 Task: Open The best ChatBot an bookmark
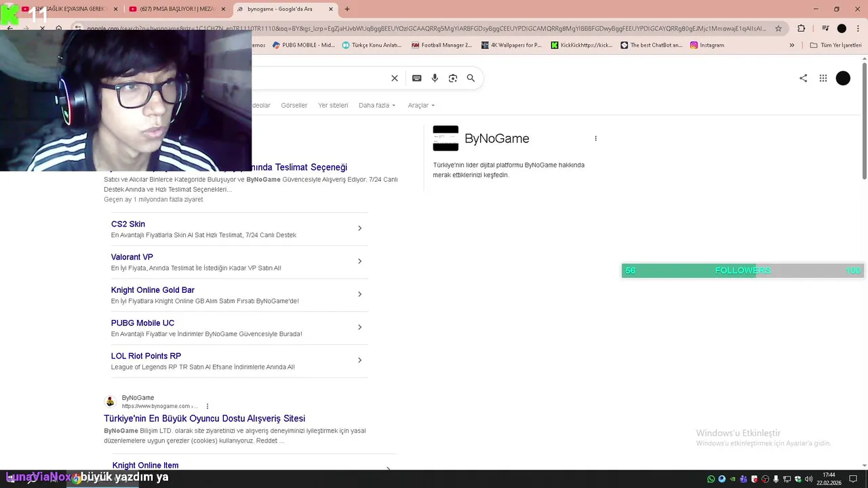tap(652, 45)
